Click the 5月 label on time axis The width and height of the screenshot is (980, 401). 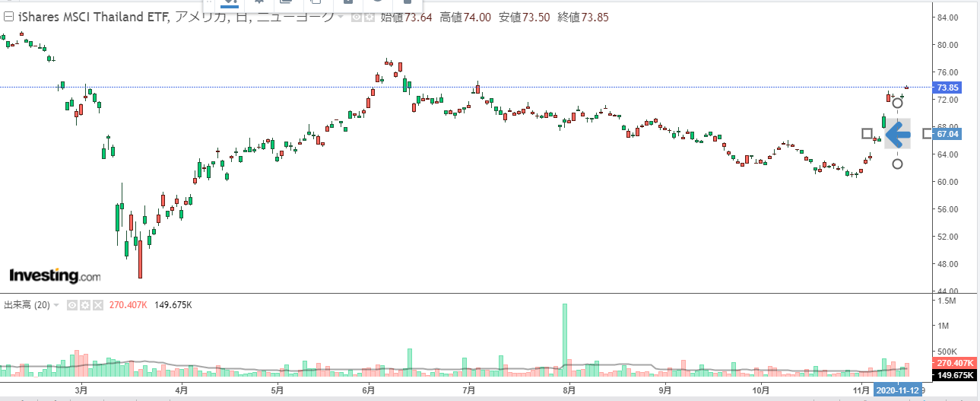[278, 390]
